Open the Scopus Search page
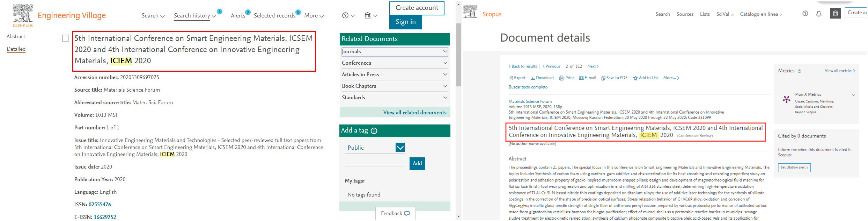Screen dimensions: 868x221 pos(663,14)
